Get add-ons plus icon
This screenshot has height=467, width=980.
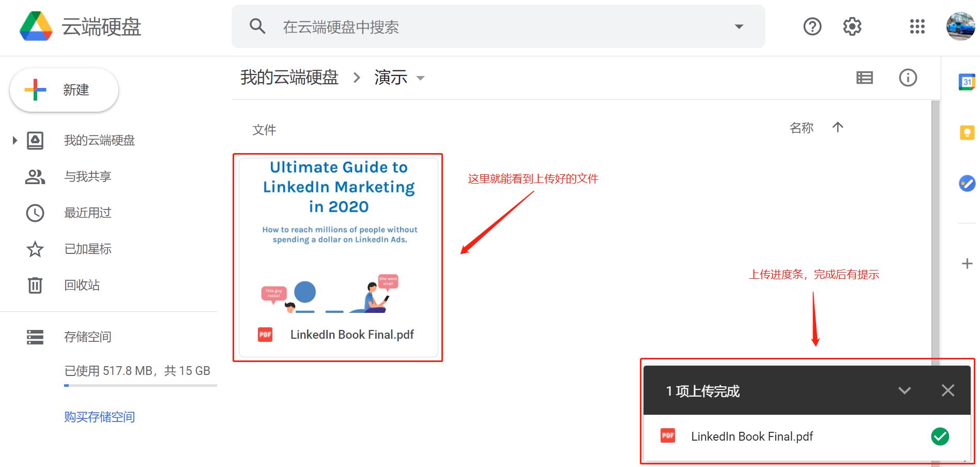click(967, 264)
